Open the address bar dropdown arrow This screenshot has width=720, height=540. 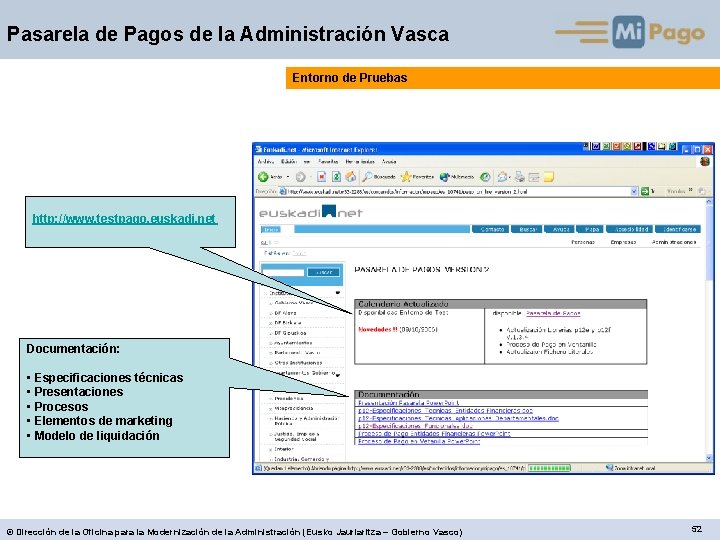tap(634, 191)
